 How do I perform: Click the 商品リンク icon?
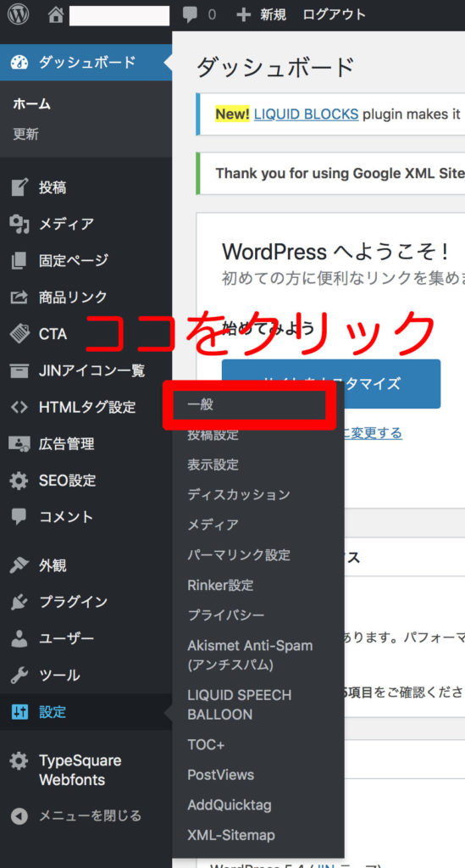(x=19, y=298)
